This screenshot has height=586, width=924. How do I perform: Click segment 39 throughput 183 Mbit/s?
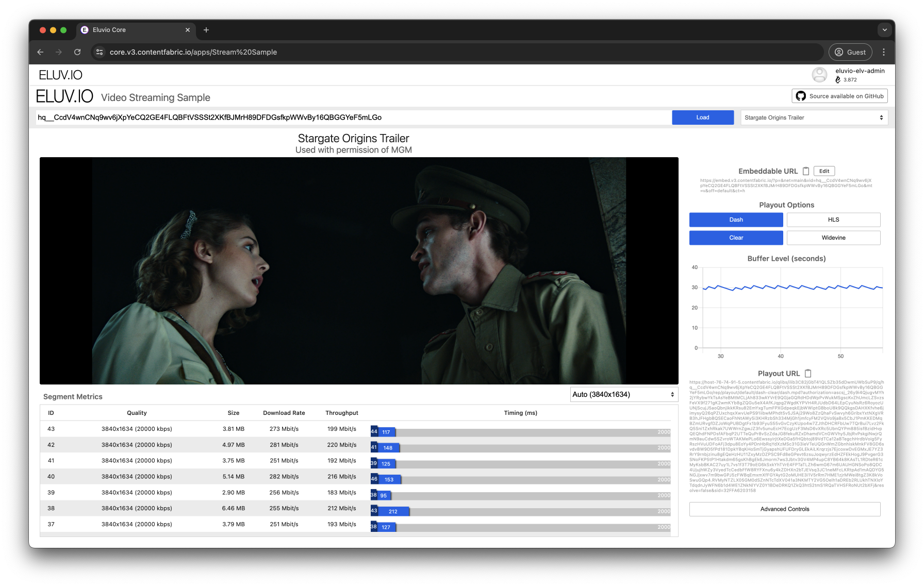pos(342,493)
